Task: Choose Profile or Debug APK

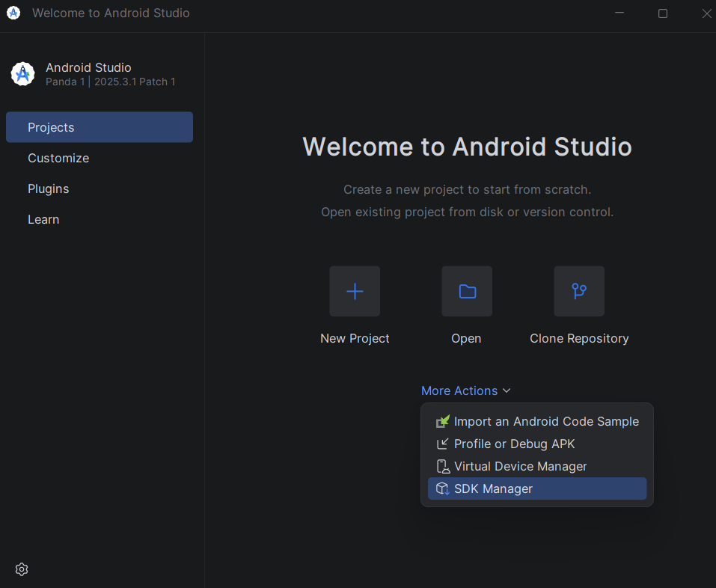Action: [x=514, y=444]
